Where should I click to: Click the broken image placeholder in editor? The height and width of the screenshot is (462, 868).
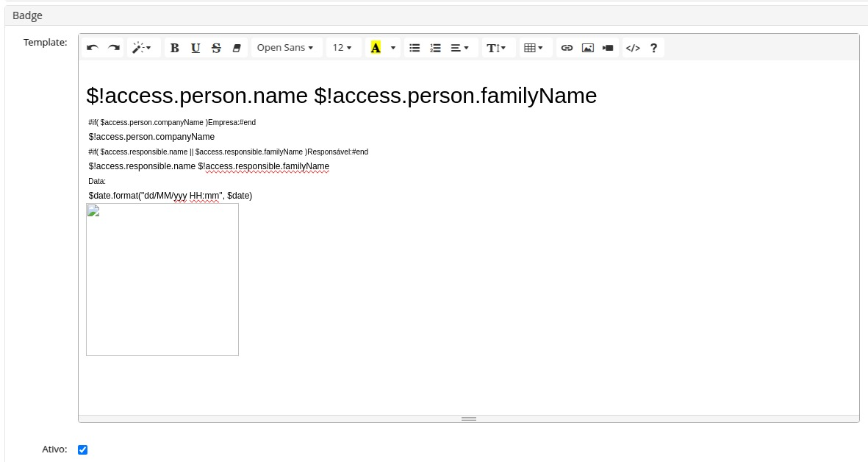[x=162, y=280]
